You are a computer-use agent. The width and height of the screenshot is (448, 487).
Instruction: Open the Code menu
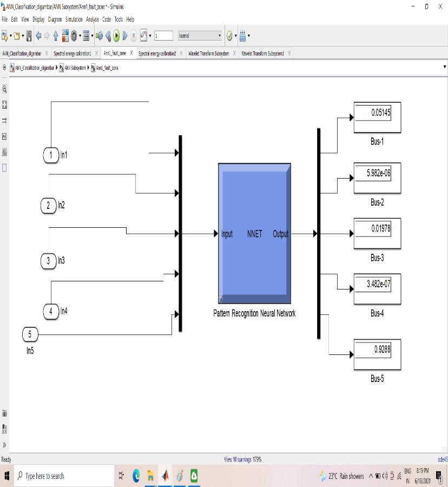click(107, 19)
